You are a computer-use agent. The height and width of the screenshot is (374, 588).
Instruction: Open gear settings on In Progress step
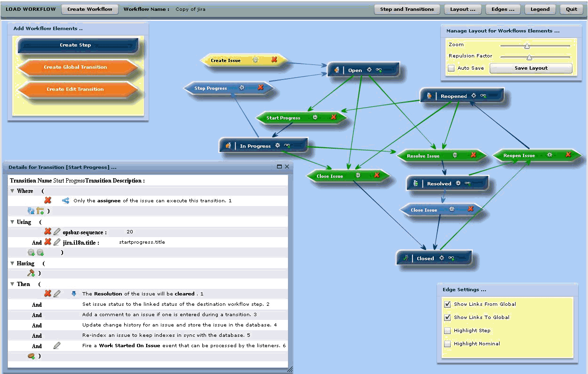tap(278, 145)
